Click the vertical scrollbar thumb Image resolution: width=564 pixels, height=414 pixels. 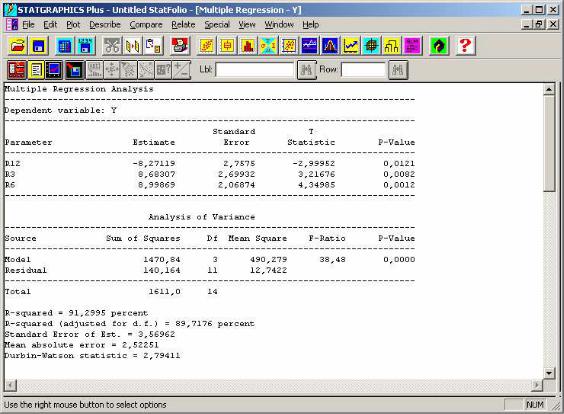[x=549, y=143]
